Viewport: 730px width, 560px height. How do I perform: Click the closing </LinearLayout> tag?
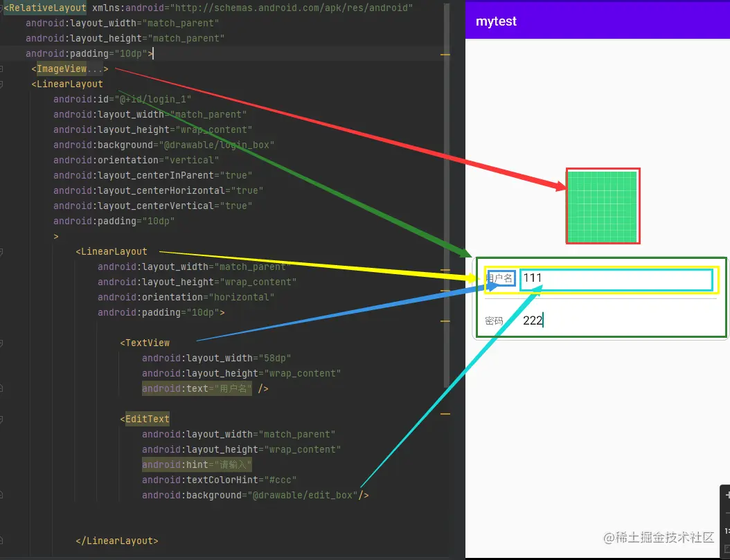[x=117, y=541]
